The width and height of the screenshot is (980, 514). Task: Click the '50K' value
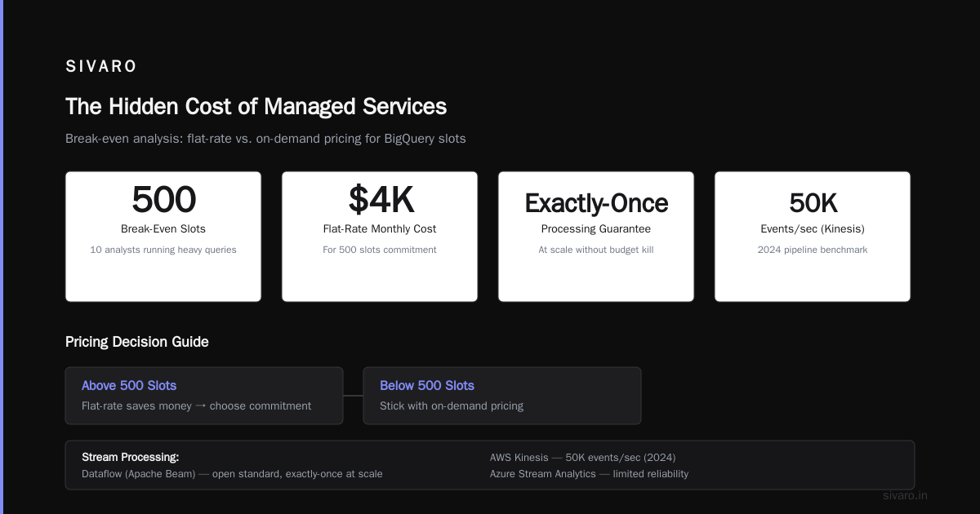pyautogui.click(x=813, y=203)
